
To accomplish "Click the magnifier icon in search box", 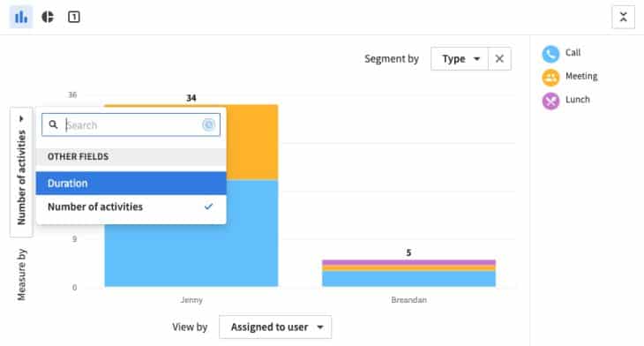I will [x=54, y=124].
